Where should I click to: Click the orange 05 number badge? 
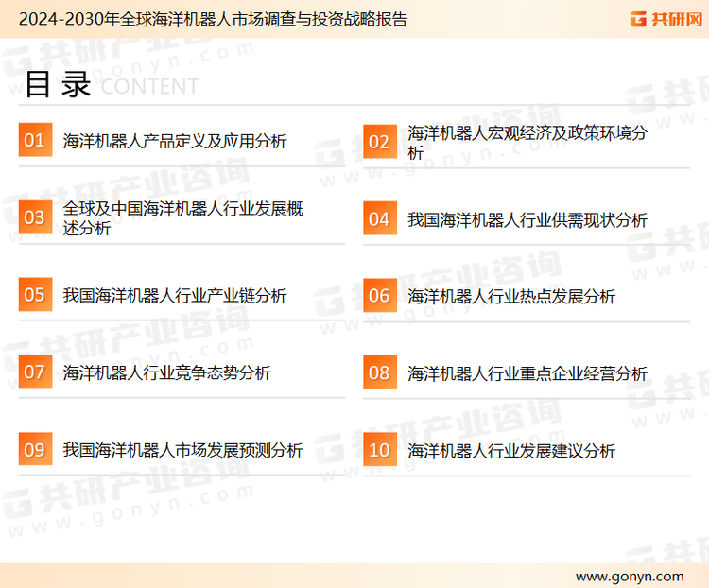click(35, 294)
